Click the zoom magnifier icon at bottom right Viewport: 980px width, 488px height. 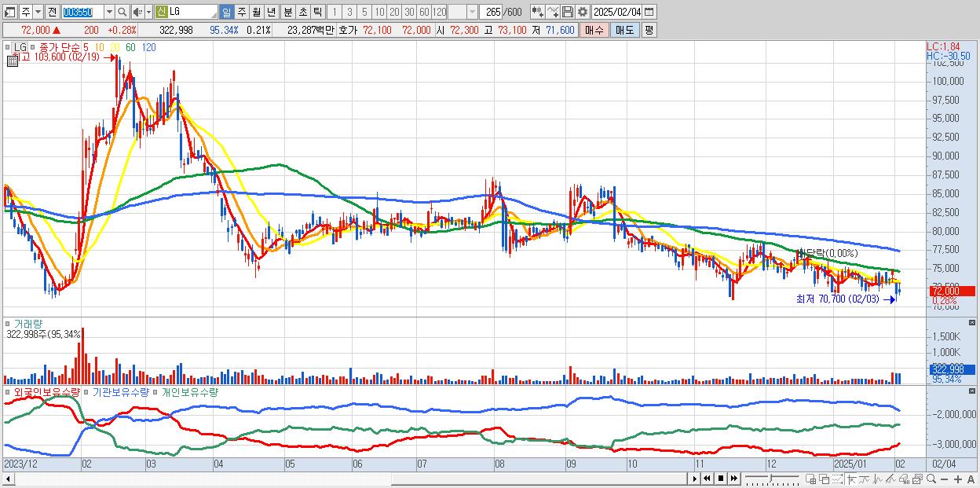coord(931,479)
